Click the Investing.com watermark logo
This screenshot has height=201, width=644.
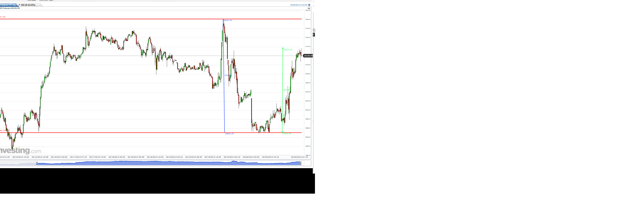pyautogui.click(x=20, y=151)
